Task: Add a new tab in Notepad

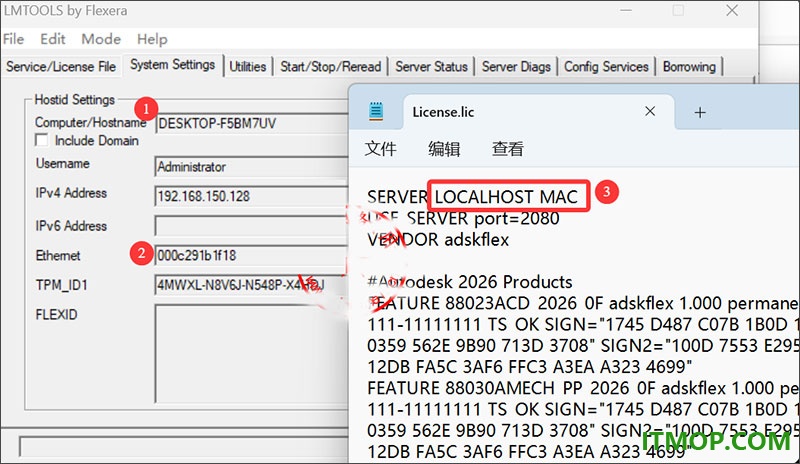Action: point(700,112)
